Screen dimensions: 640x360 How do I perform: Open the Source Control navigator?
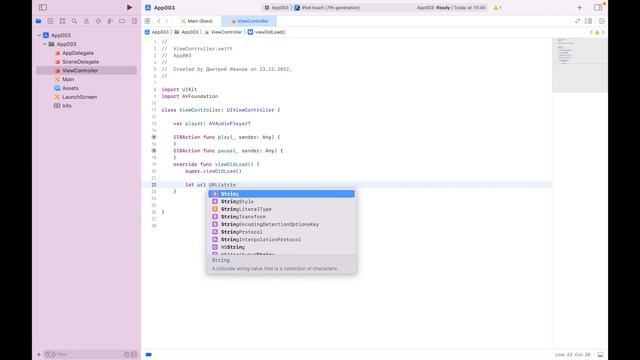point(50,21)
